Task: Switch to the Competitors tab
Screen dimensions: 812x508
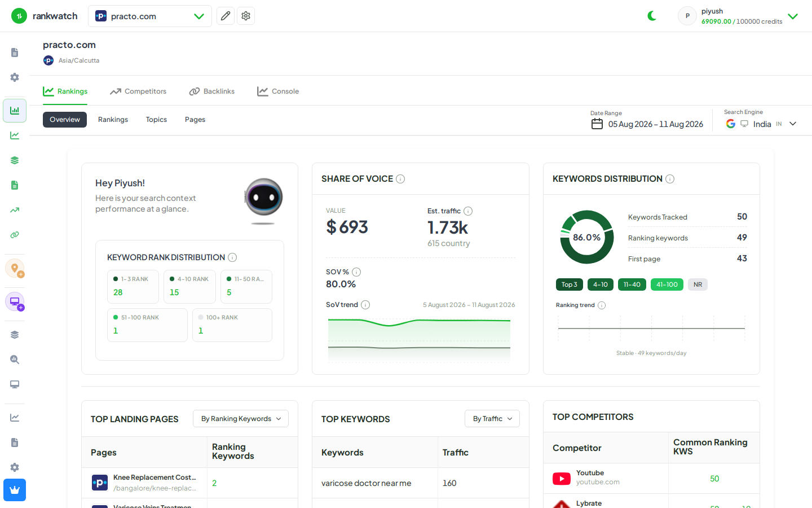Action: [138, 91]
